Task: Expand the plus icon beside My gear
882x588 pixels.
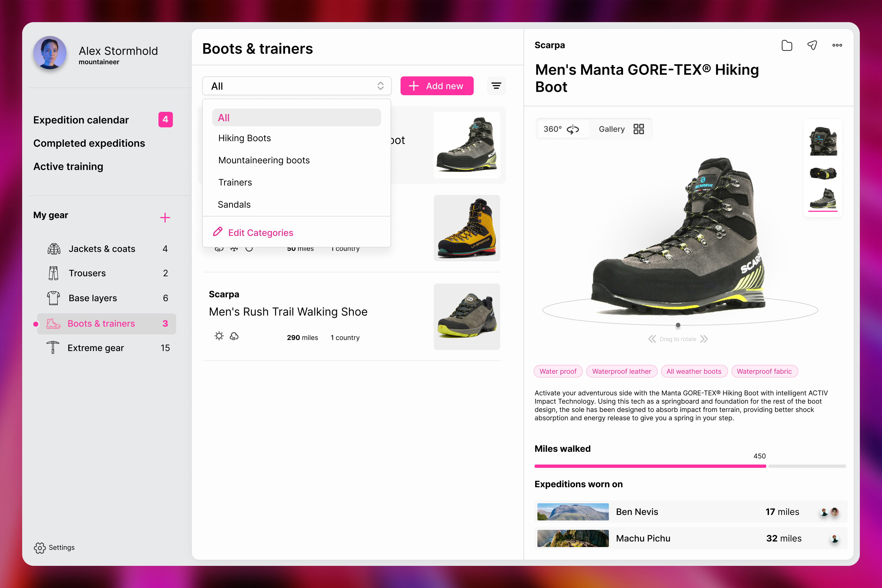Action: click(165, 217)
